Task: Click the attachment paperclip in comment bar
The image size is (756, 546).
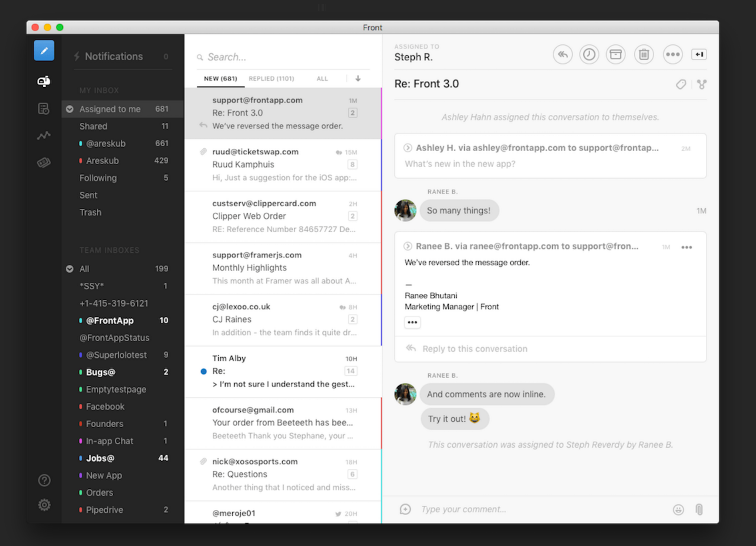Action: click(699, 509)
